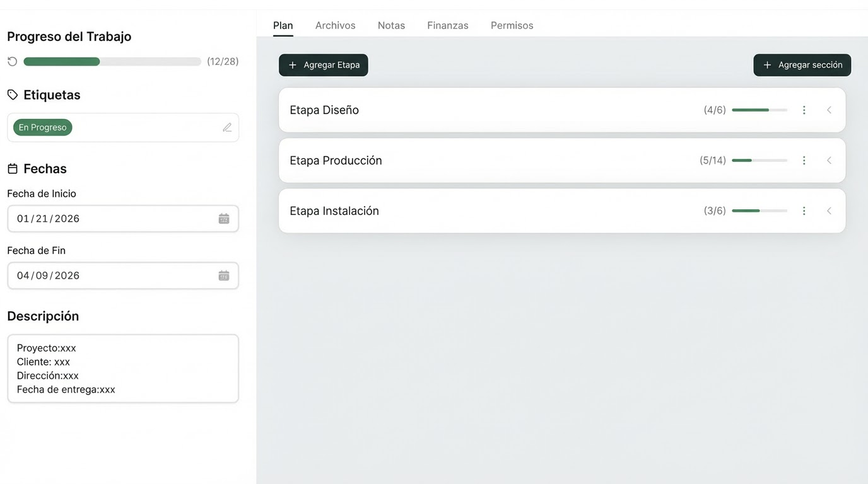The width and height of the screenshot is (868, 484).
Task: Click into the Descripción text area
Action: coord(123,369)
